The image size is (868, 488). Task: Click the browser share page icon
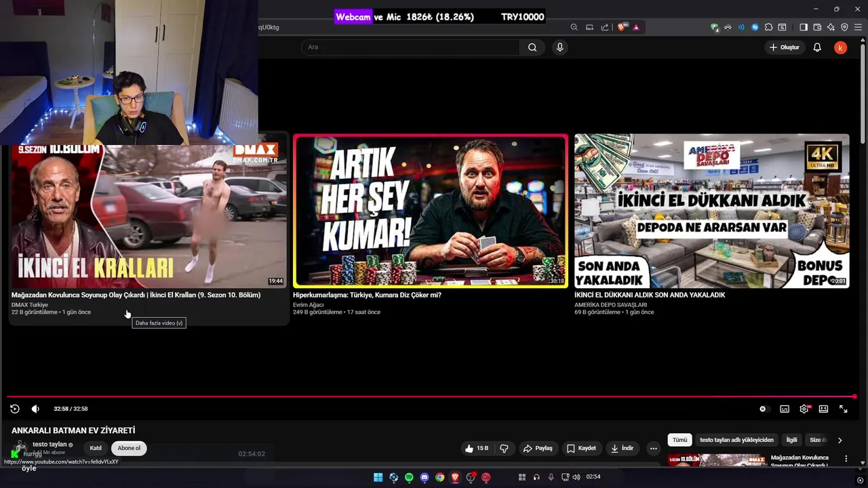[x=605, y=27]
